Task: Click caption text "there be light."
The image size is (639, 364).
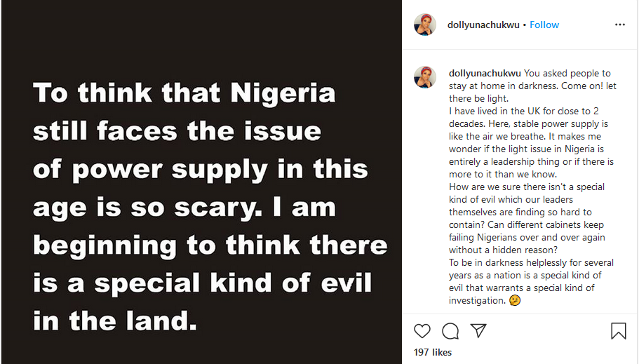Action: [x=479, y=98]
